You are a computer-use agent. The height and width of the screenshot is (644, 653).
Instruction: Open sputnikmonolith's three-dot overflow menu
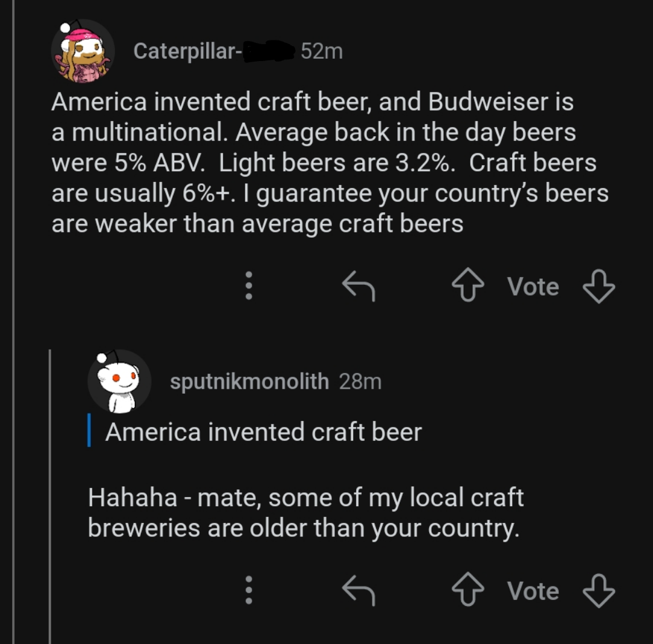[248, 591]
